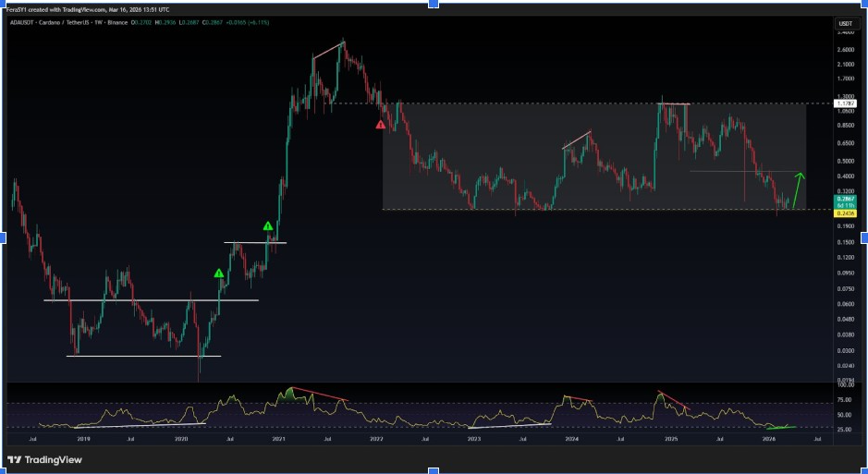Click the 0.8500 price axis label

tap(847, 126)
